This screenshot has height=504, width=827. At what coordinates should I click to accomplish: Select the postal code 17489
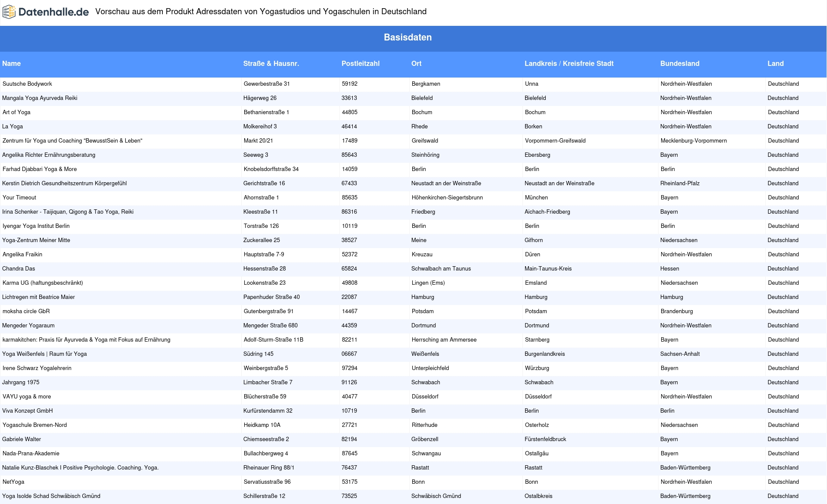click(x=350, y=140)
